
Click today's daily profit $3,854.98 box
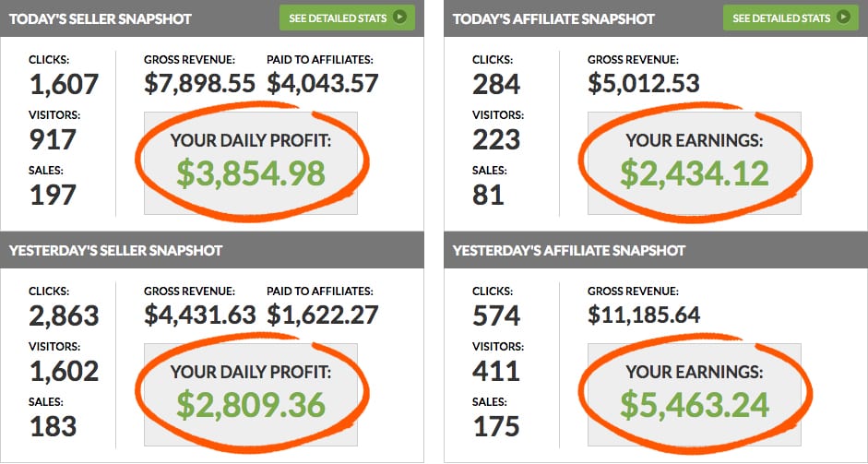pyautogui.click(x=251, y=162)
